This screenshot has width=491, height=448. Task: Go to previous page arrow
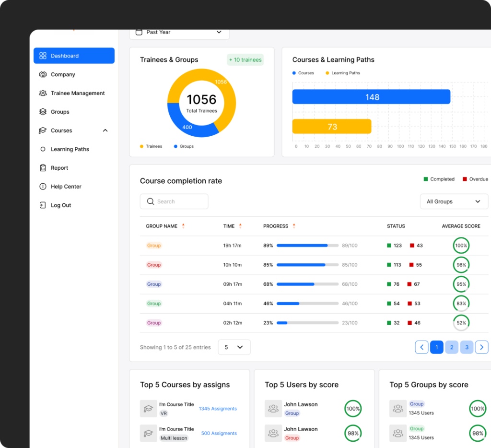(x=422, y=347)
